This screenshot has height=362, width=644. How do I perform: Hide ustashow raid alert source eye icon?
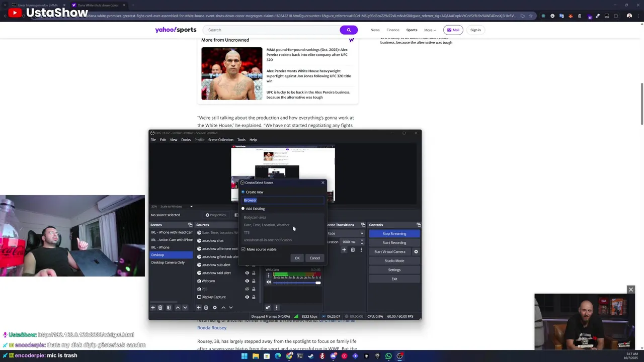pos(247,273)
